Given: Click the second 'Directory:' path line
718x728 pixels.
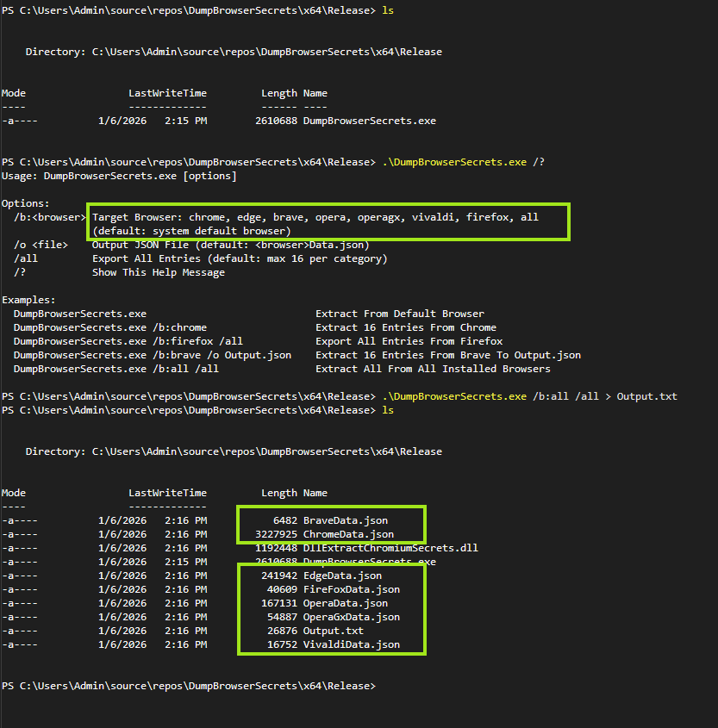Looking at the screenshot, I should tap(234, 451).
